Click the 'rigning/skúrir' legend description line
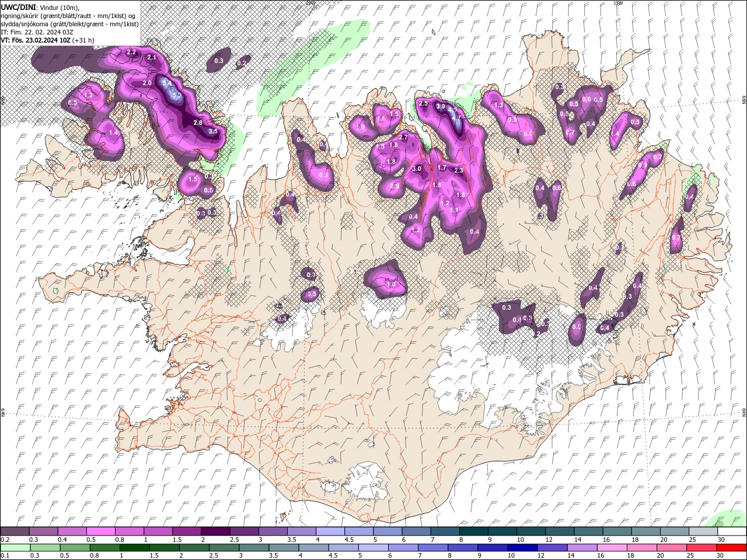This screenshot has height=560, width=747. click(x=68, y=15)
